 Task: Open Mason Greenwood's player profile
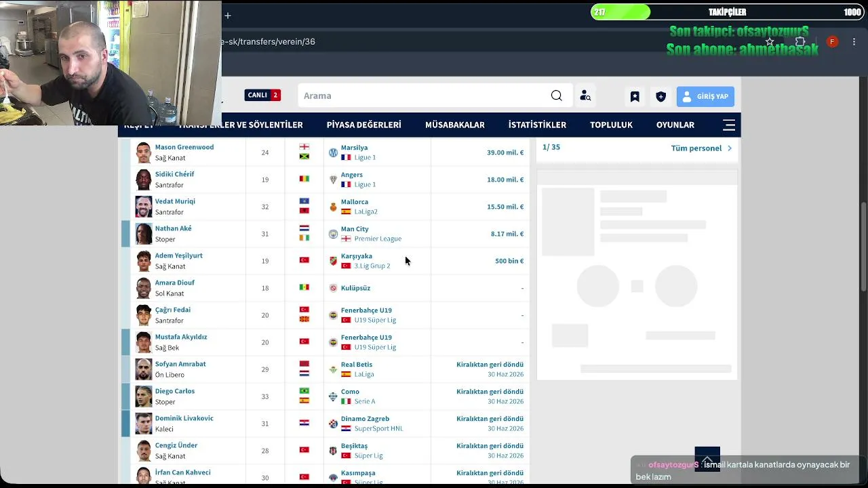184,147
